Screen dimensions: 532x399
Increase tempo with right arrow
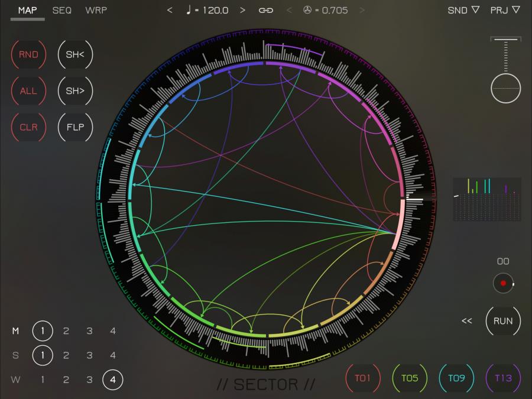(x=242, y=10)
